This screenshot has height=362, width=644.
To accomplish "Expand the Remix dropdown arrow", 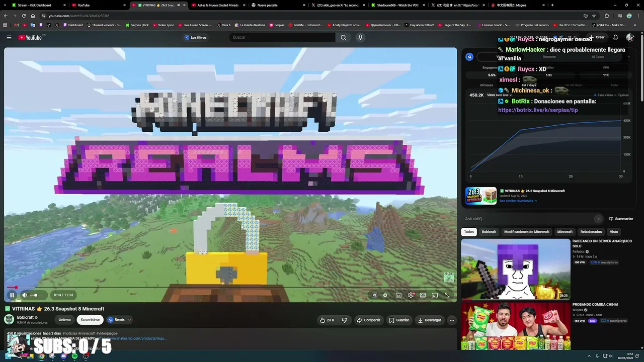I will (129, 320).
